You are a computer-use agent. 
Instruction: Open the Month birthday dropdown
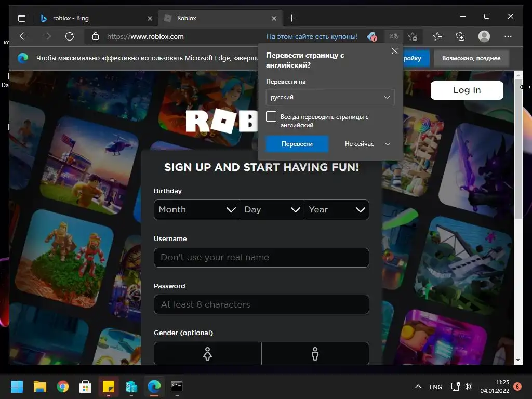pos(197,210)
